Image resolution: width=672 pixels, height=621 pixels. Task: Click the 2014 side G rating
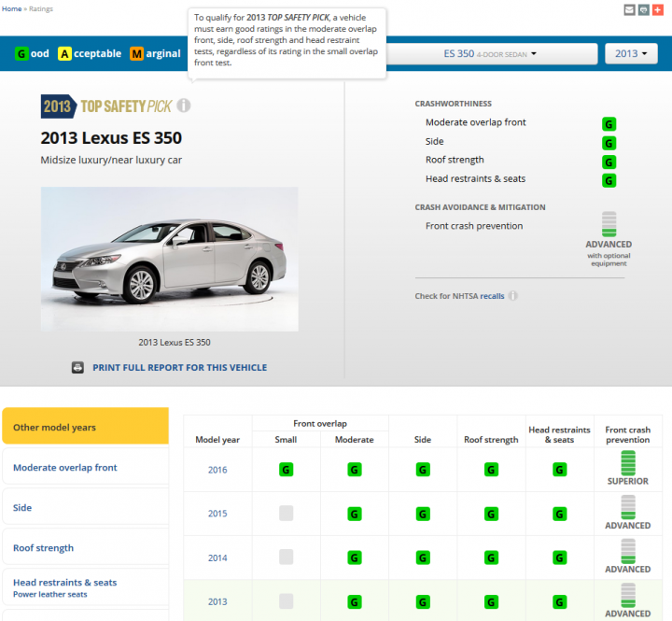pos(423,557)
